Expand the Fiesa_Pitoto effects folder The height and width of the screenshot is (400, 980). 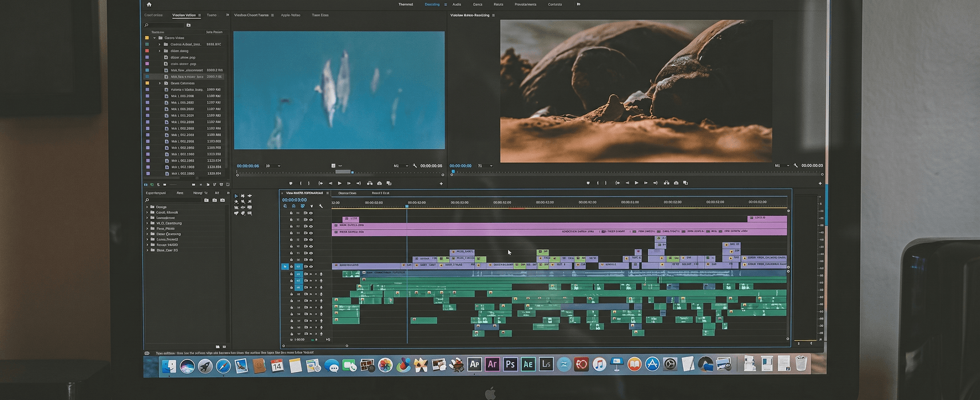(x=148, y=229)
